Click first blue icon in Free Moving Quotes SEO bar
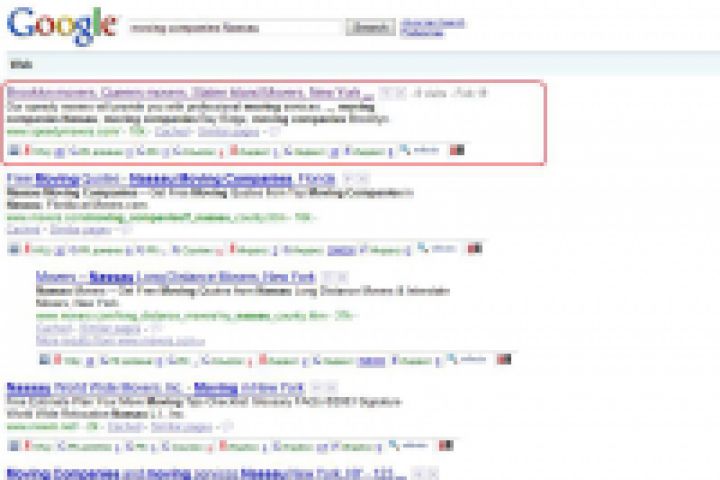Image resolution: width=720 pixels, height=480 pixels. tap(14, 248)
